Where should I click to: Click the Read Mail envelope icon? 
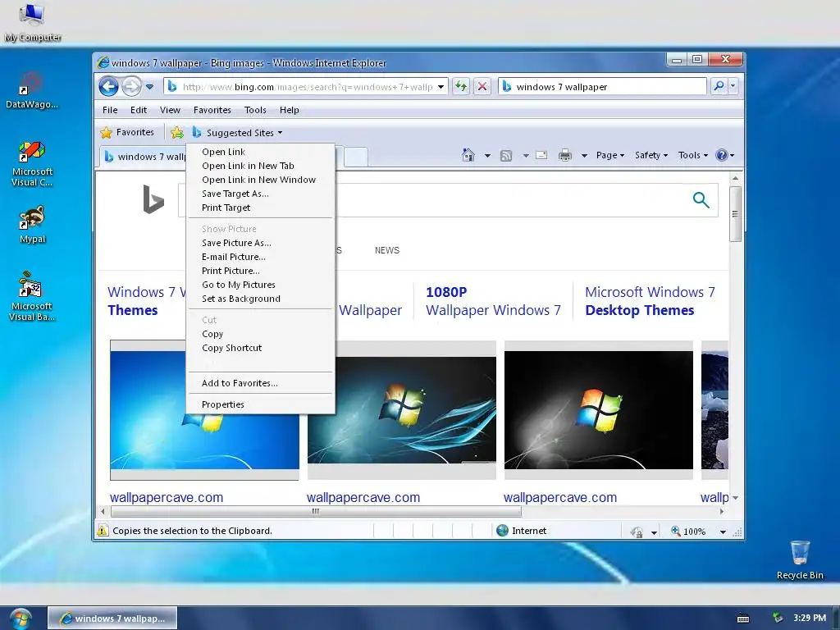(541, 155)
